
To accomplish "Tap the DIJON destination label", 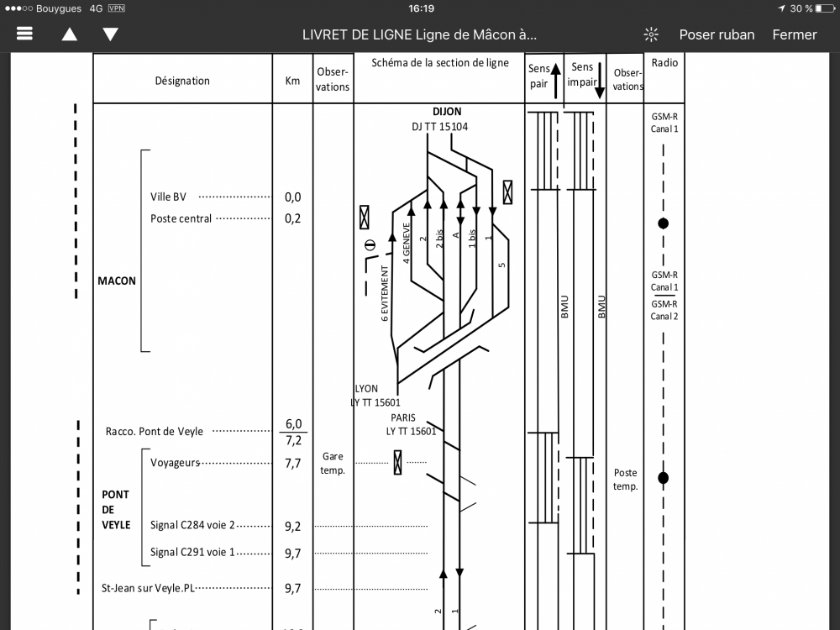I will pos(446,112).
